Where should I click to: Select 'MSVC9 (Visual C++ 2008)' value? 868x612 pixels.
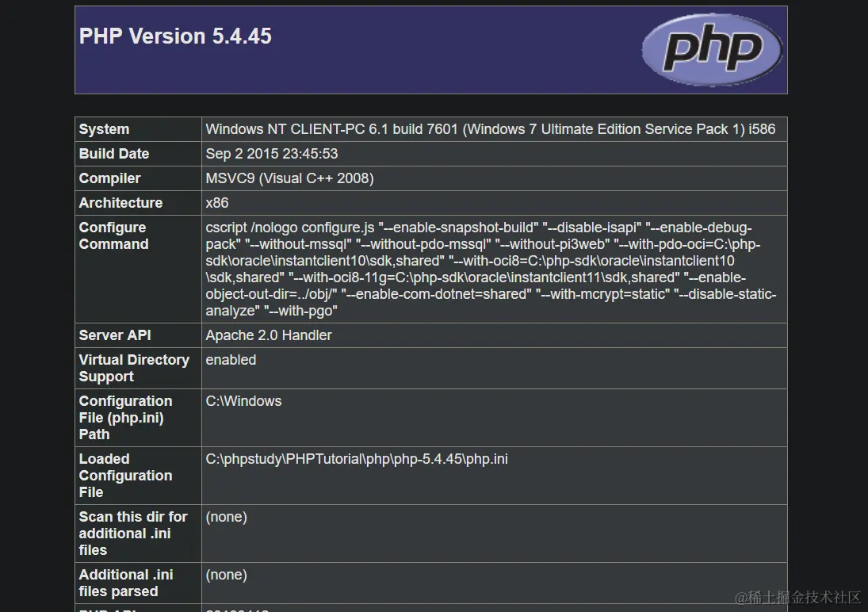(289, 178)
